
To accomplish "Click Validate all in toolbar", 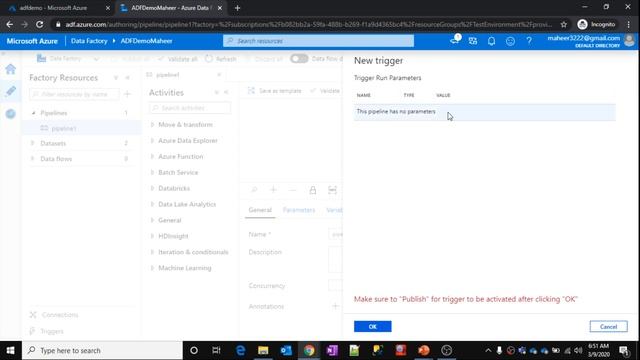I will pos(178,59).
